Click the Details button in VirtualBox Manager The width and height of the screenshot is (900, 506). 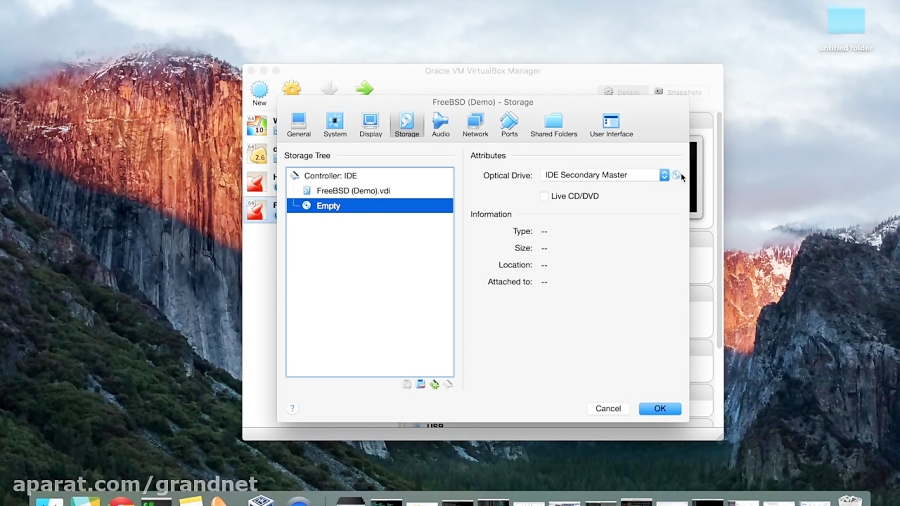[622, 92]
